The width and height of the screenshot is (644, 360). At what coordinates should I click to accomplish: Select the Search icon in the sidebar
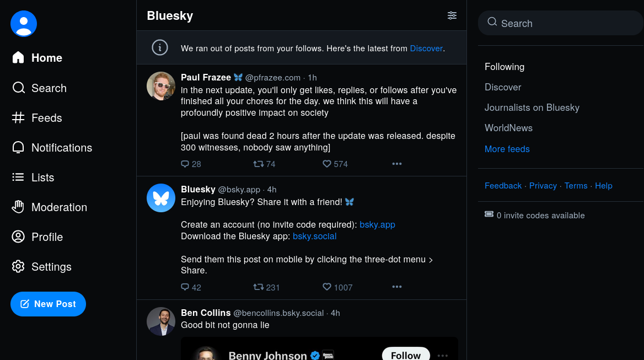tap(18, 88)
